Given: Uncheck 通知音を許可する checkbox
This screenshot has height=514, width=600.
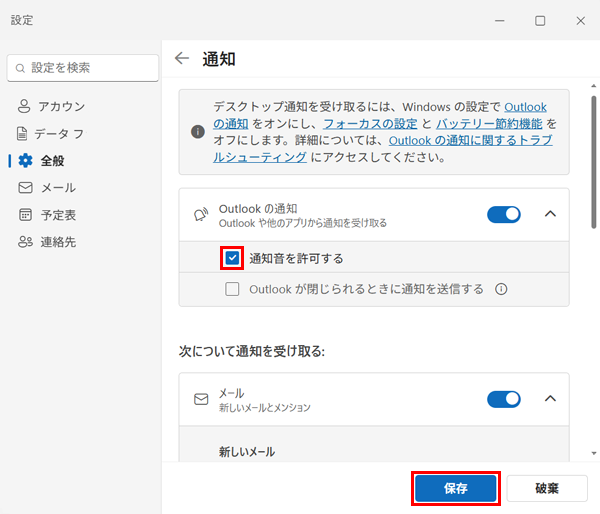Looking at the screenshot, I should (232, 258).
